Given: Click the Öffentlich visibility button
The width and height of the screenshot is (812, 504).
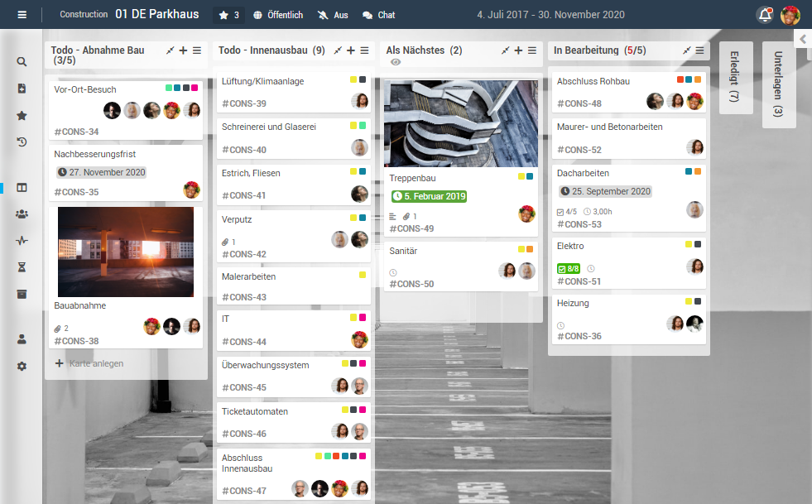Looking at the screenshot, I should [277, 15].
